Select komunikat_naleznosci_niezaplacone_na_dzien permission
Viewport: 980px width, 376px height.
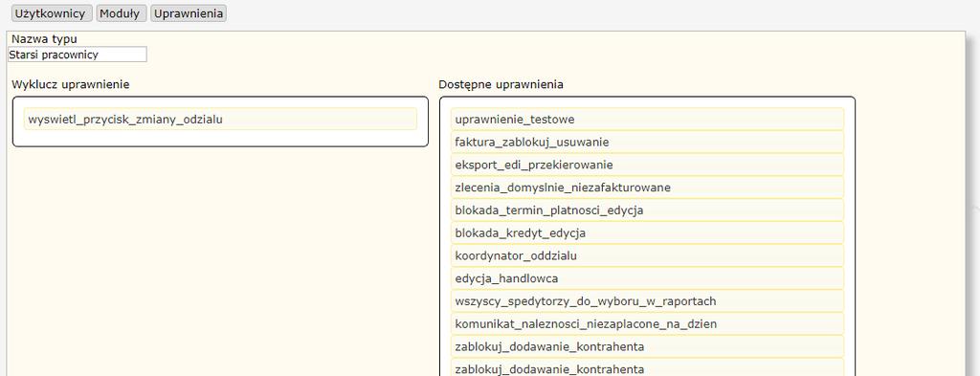pos(648,323)
